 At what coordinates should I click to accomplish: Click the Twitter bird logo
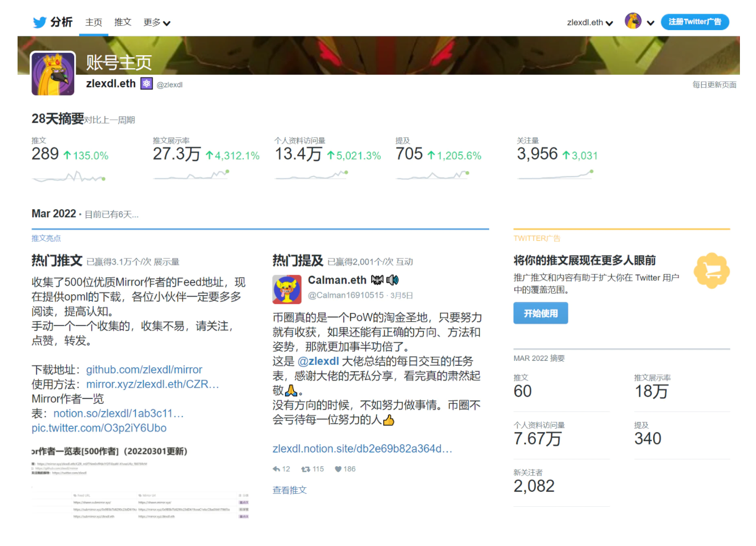click(x=40, y=23)
